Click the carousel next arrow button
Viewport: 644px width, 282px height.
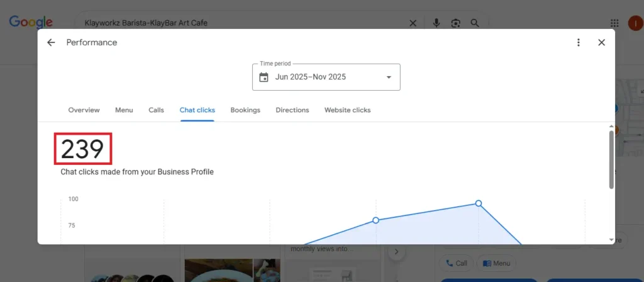point(396,252)
